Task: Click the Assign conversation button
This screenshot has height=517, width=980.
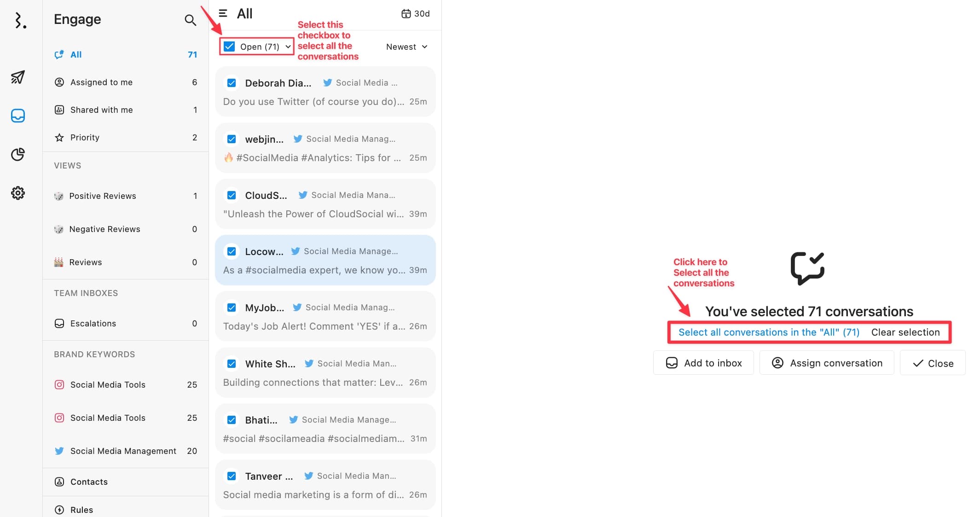Action: 827,363
